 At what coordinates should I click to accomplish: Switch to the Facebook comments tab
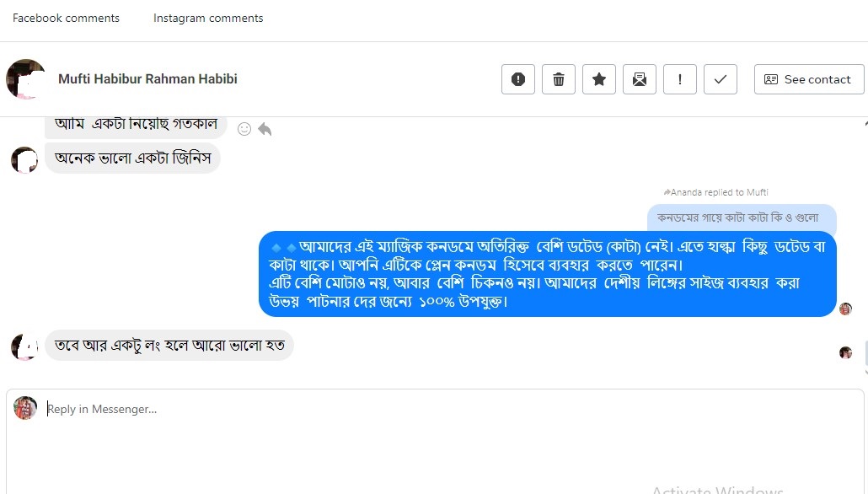(x=66, y=18)
